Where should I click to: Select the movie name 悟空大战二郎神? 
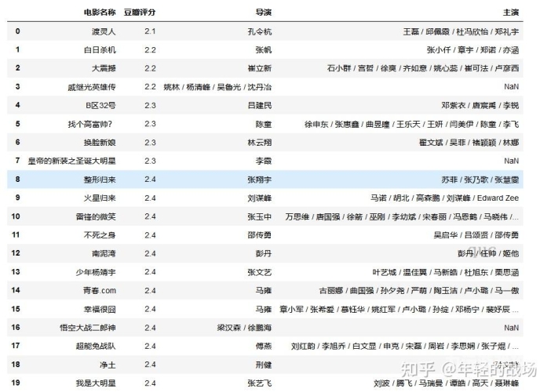(x=87, y=328)
